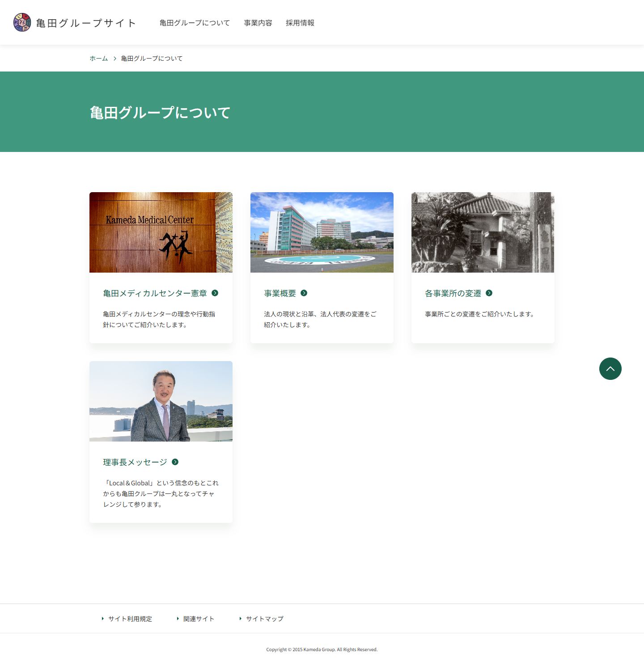Go to ホーム via the breadcrumb

point(99,59)
